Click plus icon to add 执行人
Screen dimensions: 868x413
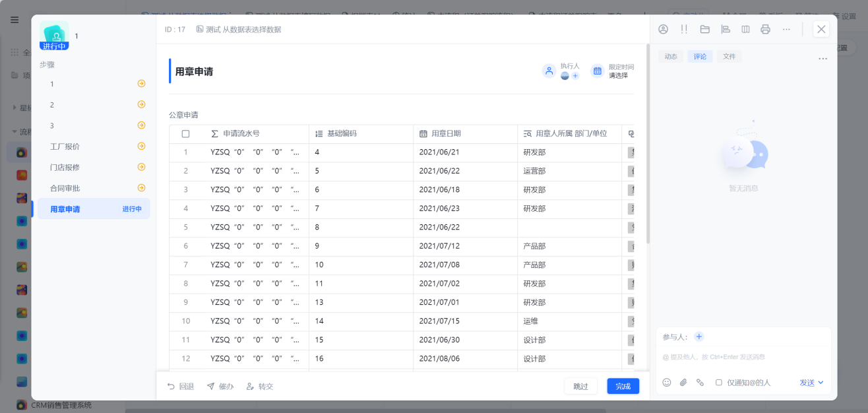point(575,76)
